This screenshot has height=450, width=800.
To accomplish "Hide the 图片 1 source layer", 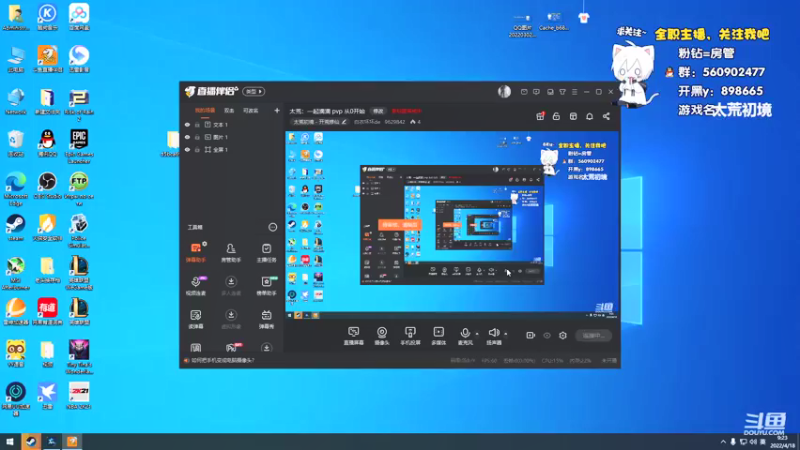I will click(x=187, y=137).
